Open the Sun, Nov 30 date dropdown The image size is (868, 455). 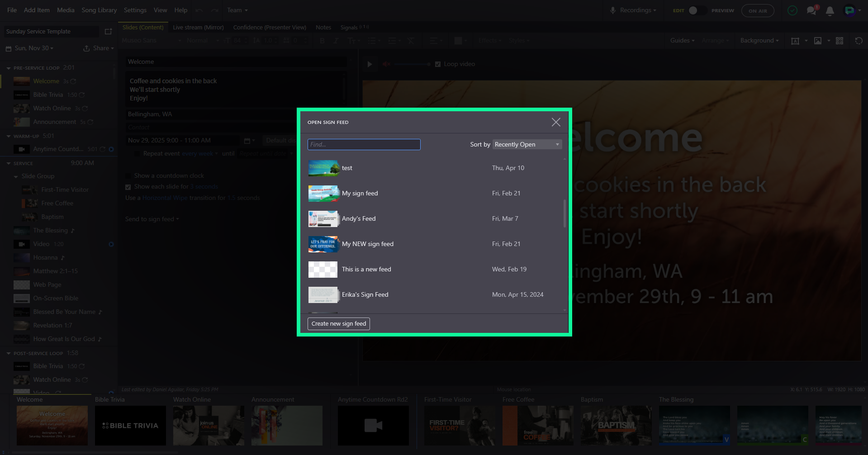[30, 48]
